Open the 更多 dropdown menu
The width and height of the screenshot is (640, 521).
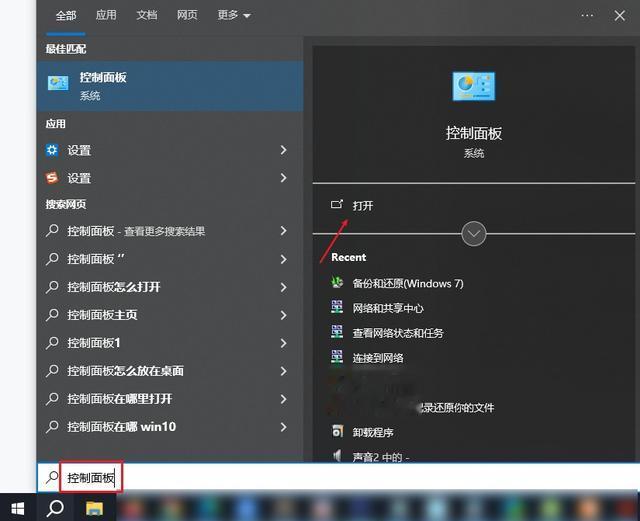click(233, 16)
